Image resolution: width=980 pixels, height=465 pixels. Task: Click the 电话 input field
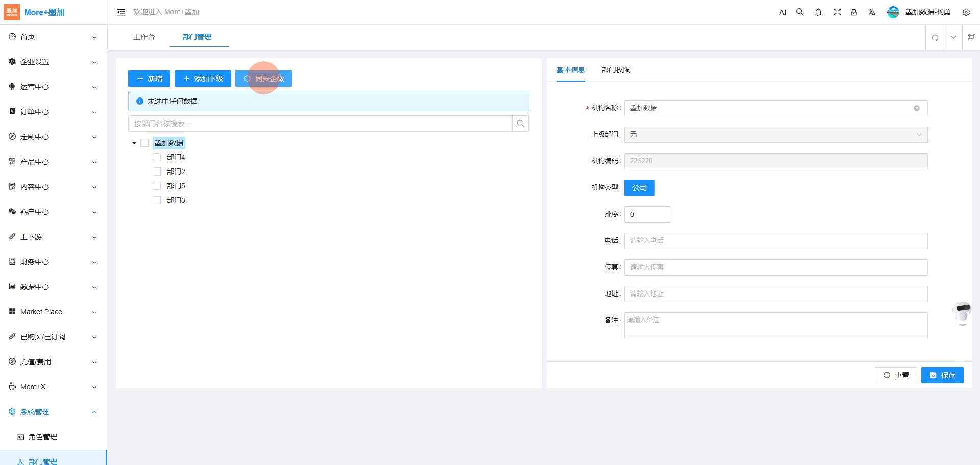[x=775, y=241]
